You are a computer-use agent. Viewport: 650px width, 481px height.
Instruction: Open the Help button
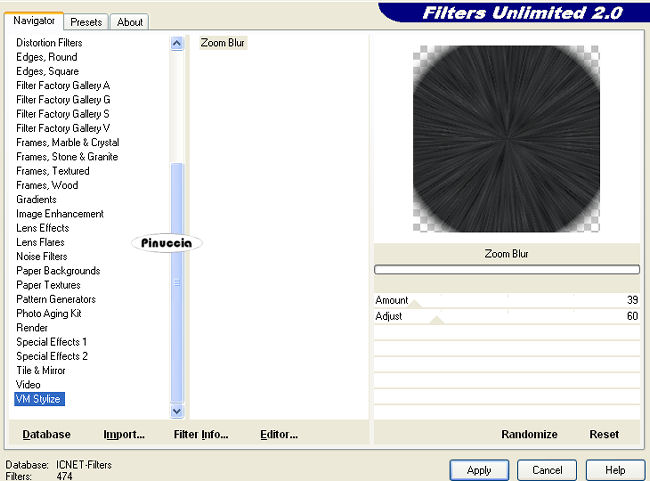pos(615,470)
